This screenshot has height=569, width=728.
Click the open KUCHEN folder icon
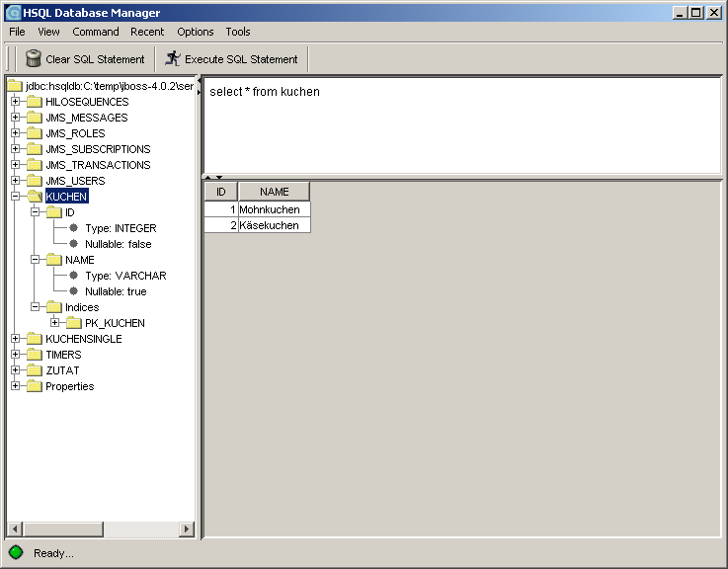pyautogui.click(x=35, y=197)
